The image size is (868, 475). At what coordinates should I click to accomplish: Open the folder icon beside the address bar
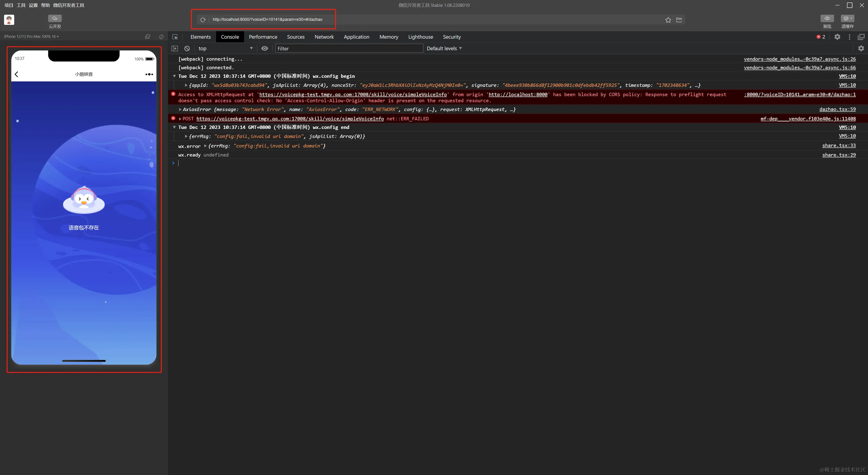coord(679,20)
